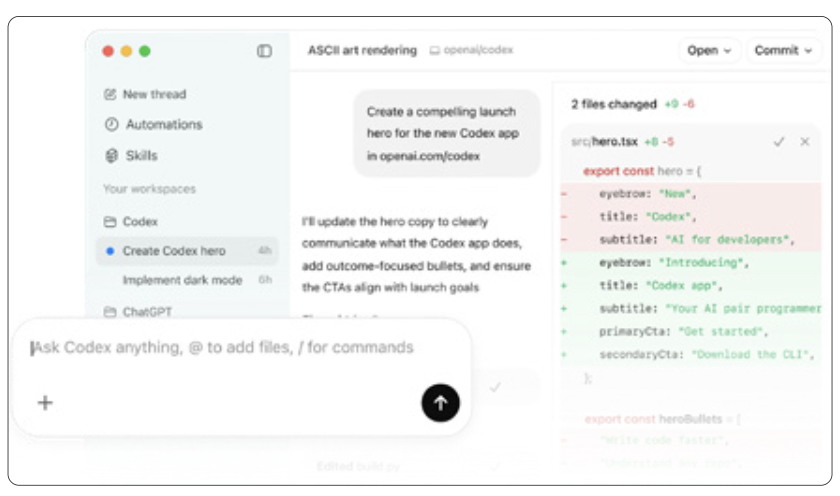Click the New thread compose icon

click(110, 94)
